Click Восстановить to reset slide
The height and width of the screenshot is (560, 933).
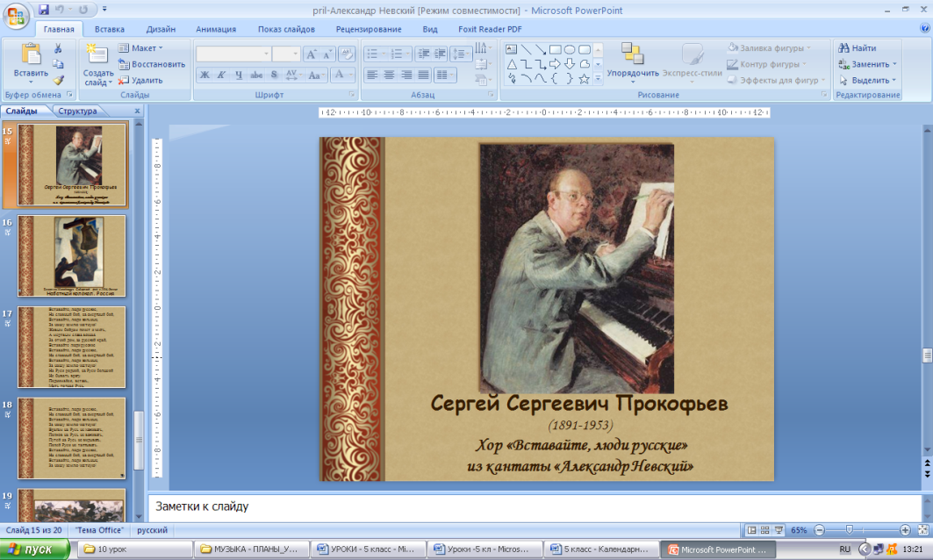[x=152, y=64]
